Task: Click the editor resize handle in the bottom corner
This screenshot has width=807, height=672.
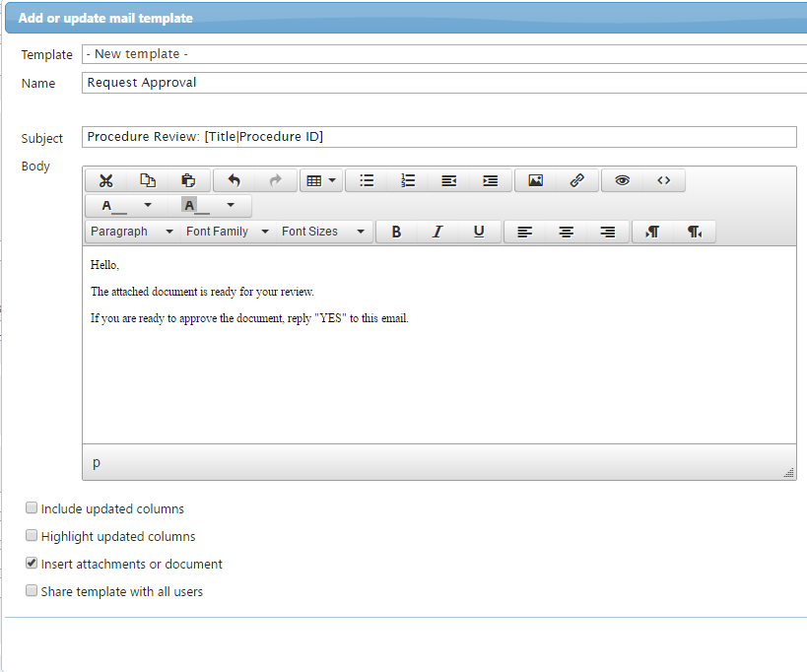Action: point(789,472)
